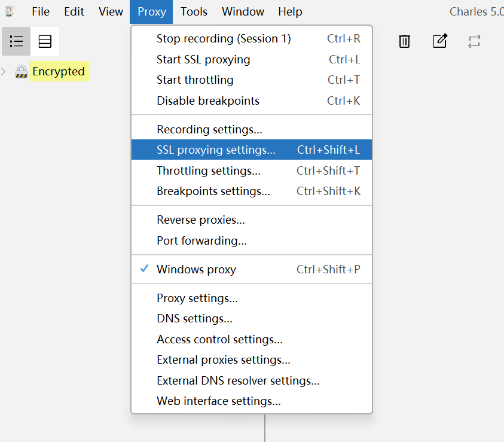Choose Disable breakpoints
This screenshot has height=442, width=504.
[252, 100]
